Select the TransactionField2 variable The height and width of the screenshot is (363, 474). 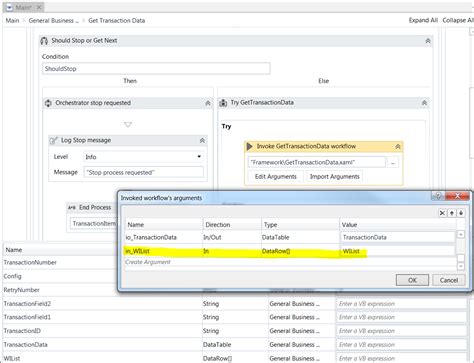pos(27,304)
